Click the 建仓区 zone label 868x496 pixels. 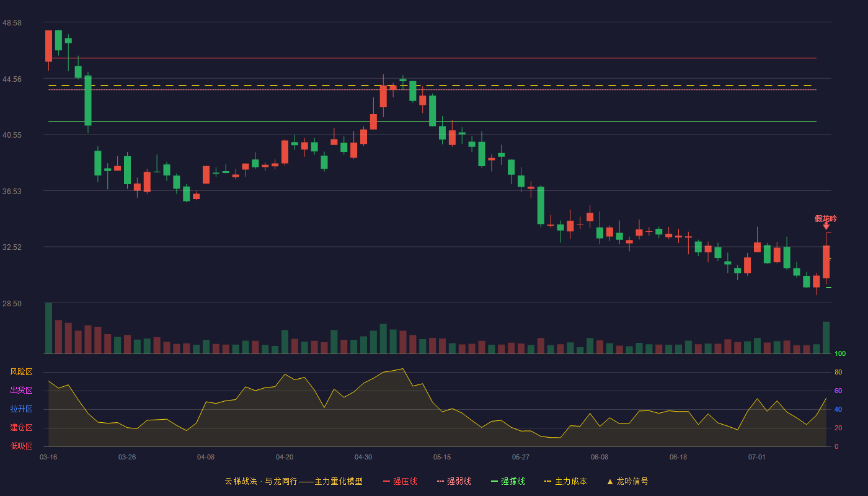pos(21,428)
